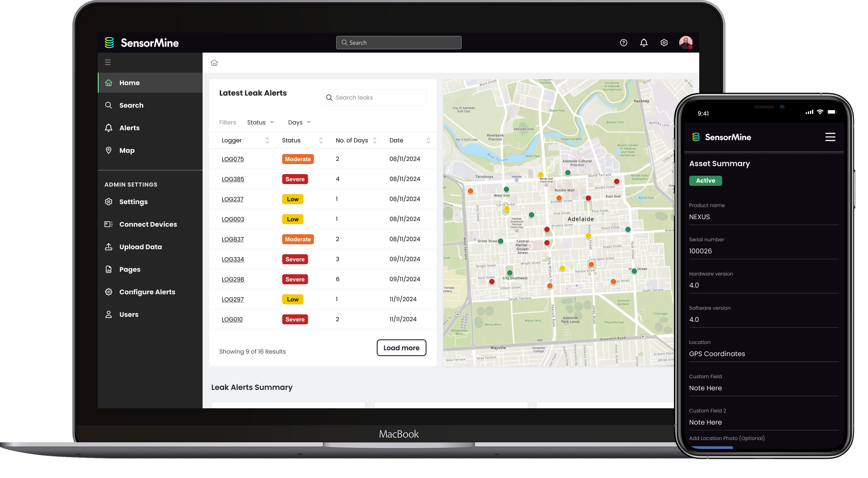Click the Search leaks input field
This screenshot has height=478, width=868.
tap(374, 98)
